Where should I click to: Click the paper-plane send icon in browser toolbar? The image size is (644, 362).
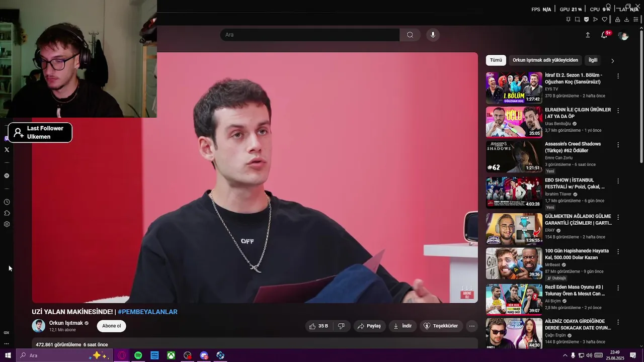[x=595, y=20]
